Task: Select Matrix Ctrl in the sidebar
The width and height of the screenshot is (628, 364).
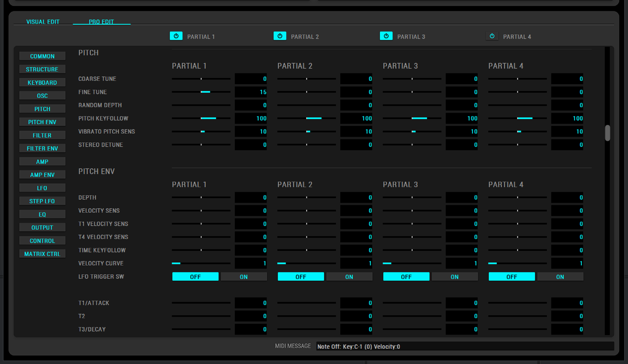Action: 42,254
